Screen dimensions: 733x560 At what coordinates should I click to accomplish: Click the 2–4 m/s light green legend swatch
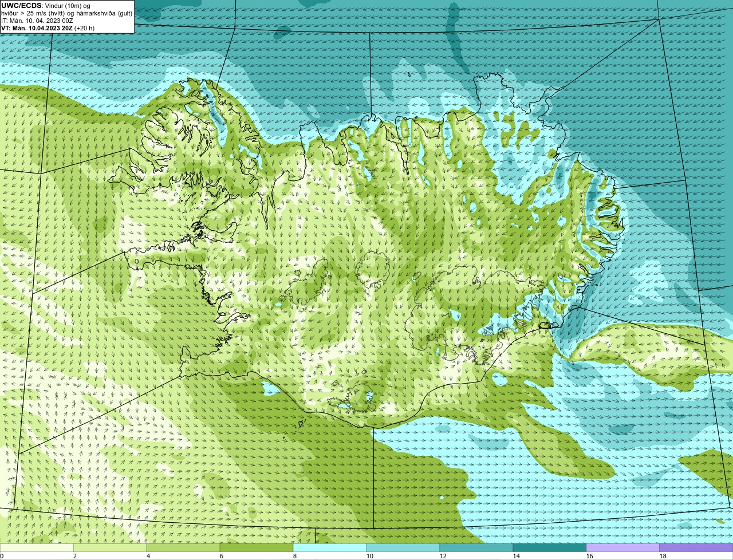point(110,548)
